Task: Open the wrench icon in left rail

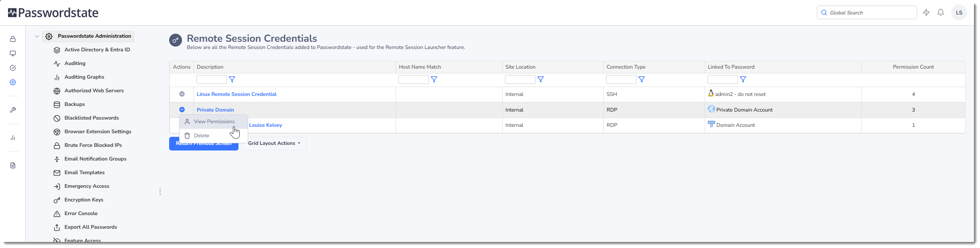Action: (13, 110)
